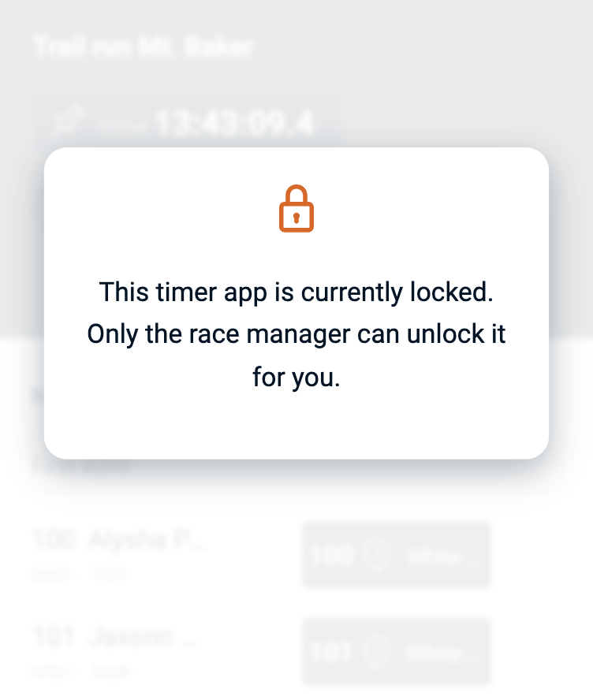Click the number 100 inside the White… button
The height and width of the screenshot is (700, 593).
tap(331, 556)
